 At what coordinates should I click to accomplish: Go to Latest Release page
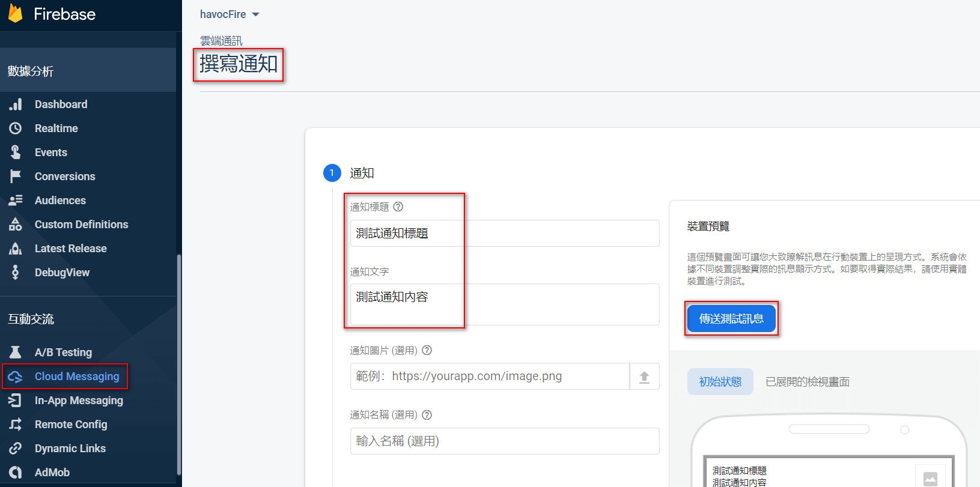tap(71, 249)
